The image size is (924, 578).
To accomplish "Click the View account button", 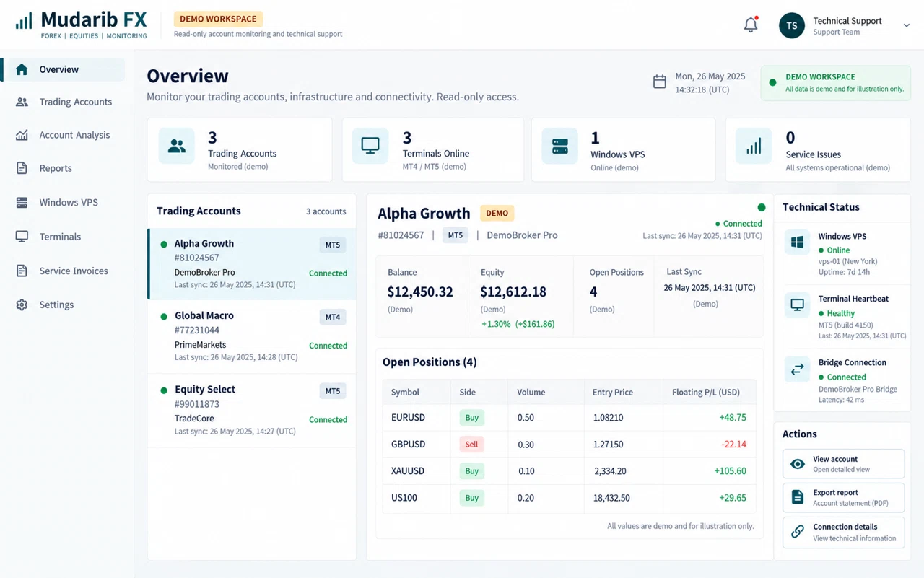I will coord(843,464).
